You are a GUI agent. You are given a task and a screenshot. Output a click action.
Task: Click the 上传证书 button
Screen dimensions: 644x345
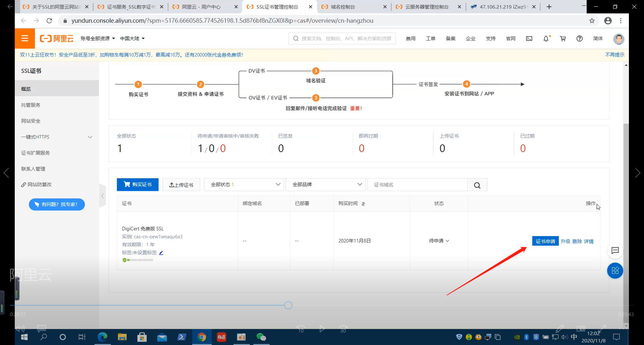[181, 185]
